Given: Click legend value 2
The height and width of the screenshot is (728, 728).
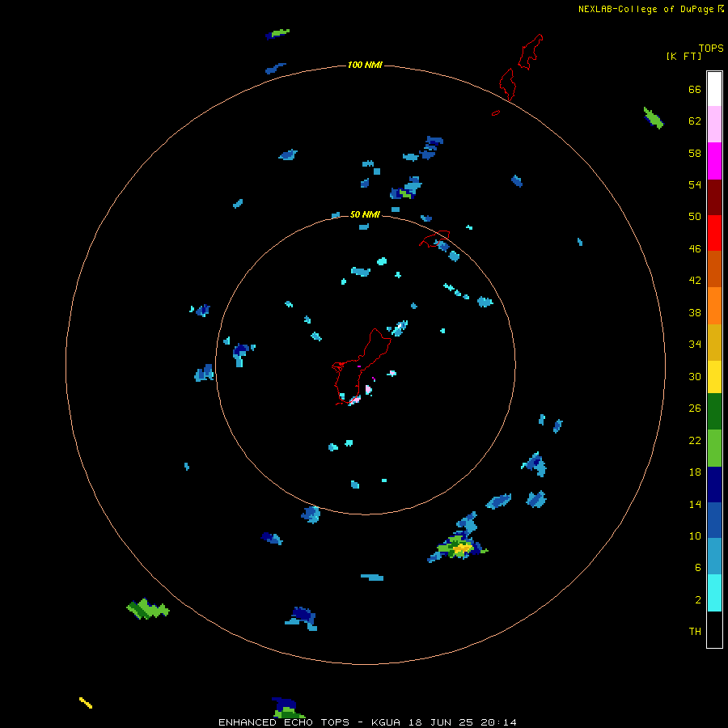Looking at the screenshot, I should point(698,599).
